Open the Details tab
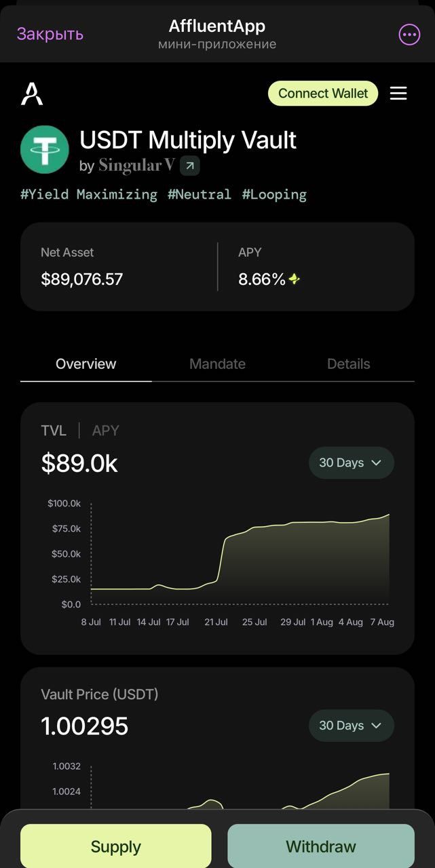The width and height of the screenshot is (435, 868). click(x=348, y=363)
